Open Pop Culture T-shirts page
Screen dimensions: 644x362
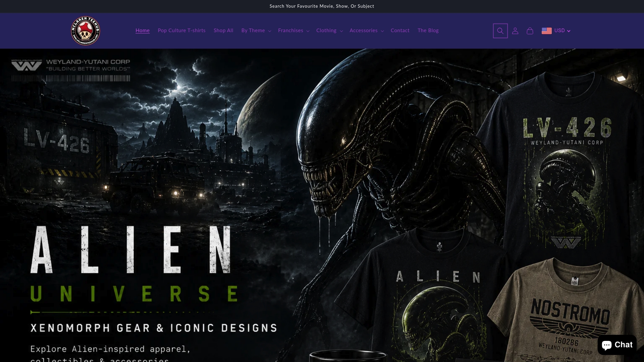pos(181,31)
